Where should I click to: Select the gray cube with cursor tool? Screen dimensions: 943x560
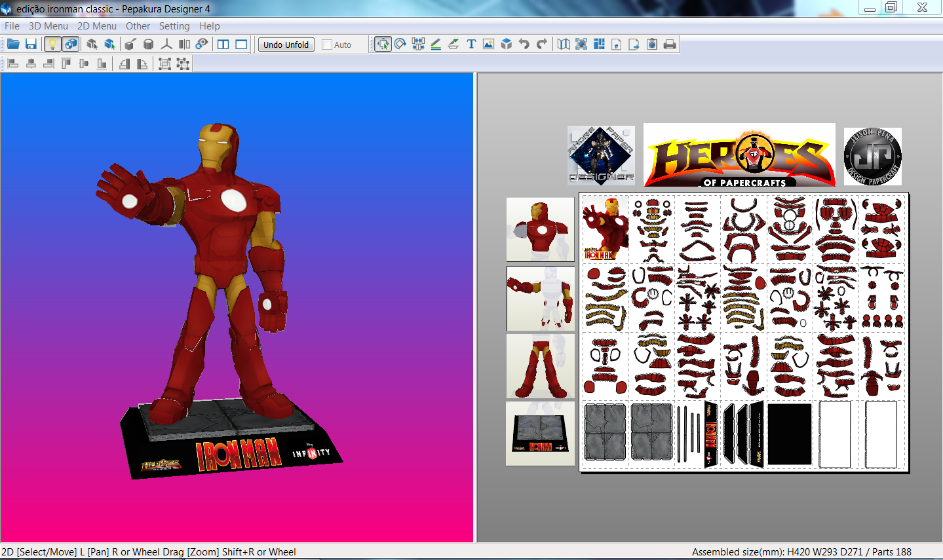pos(92,45)
